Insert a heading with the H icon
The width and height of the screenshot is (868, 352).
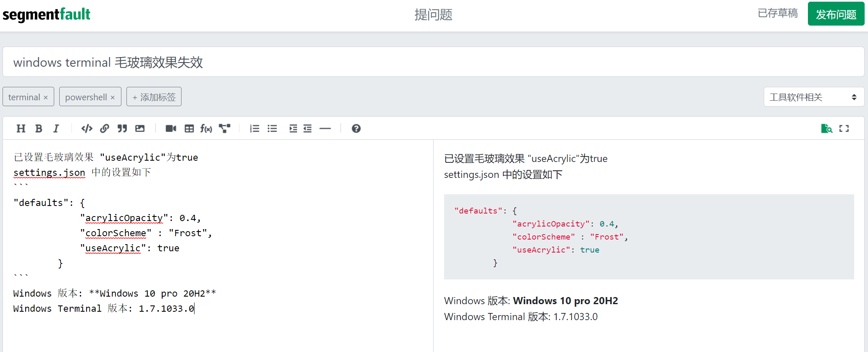tap(21, 128)
